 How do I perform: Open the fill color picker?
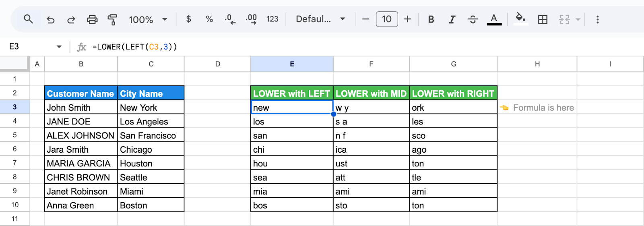521,19
